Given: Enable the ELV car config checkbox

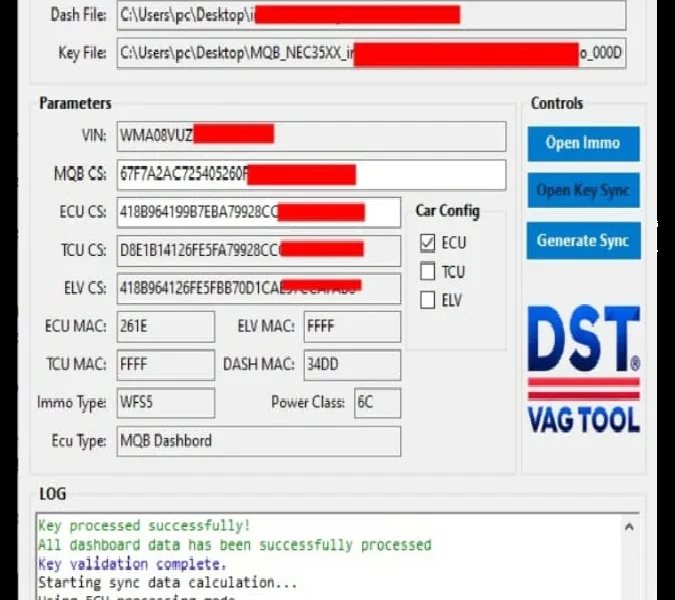Looking at the screenshot, I should coord(428,299).
